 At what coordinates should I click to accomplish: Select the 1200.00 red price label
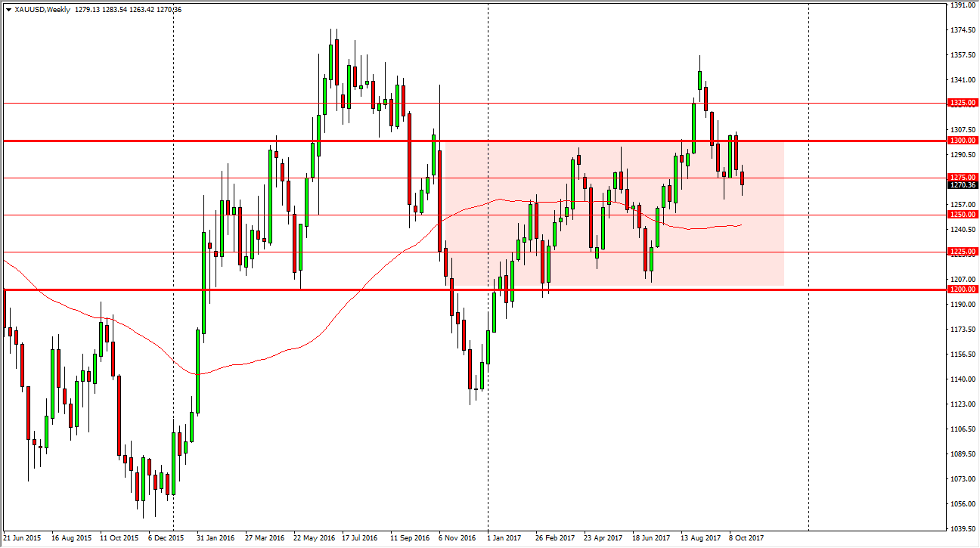(960, 289)
